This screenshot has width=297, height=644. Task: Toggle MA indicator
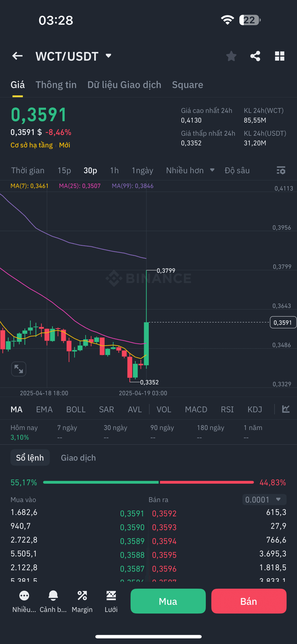click(16, 409)
